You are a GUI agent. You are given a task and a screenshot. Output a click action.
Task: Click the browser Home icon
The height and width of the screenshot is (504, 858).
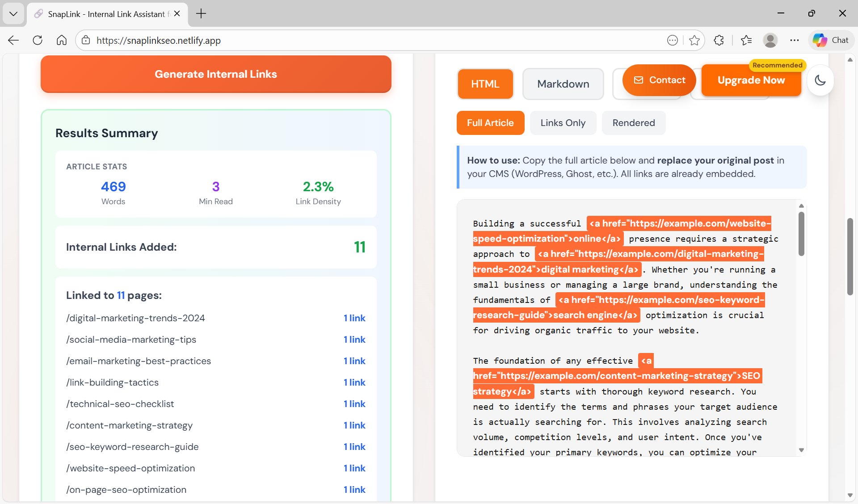click(x=62, y=40)
